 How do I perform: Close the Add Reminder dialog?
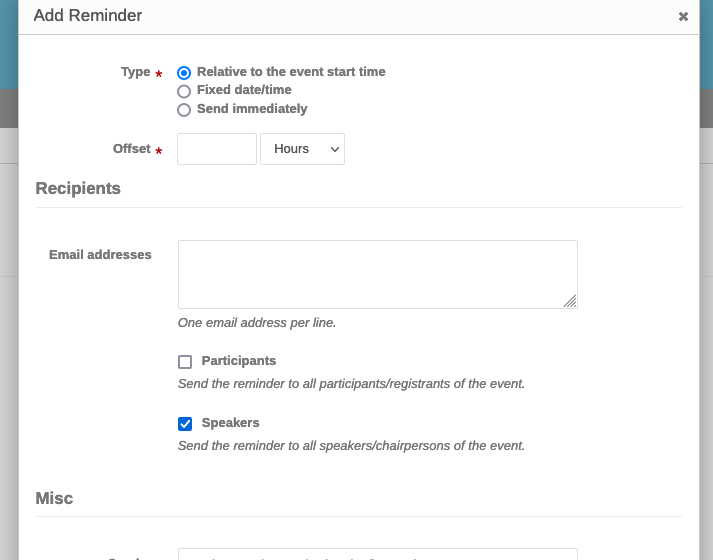pyautogui.click(x=683, y=17)
